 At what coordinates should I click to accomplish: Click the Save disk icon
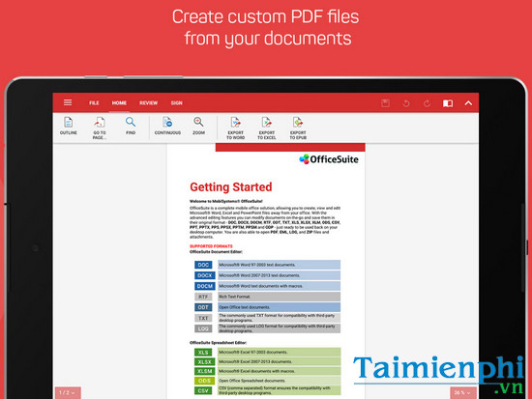(x=385, y=103)
